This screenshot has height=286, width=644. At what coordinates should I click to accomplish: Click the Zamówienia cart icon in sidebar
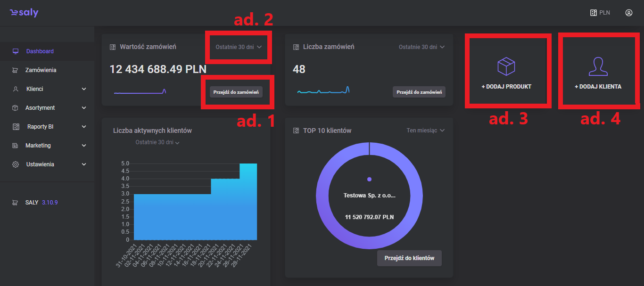pos(16,70)
